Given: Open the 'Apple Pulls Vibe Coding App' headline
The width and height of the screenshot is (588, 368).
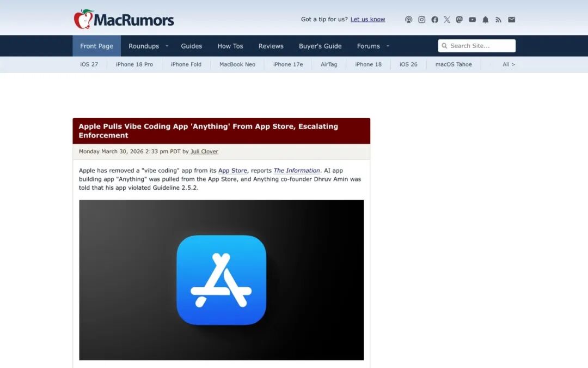Looking at the screenshot, I should tap(208, 131).
